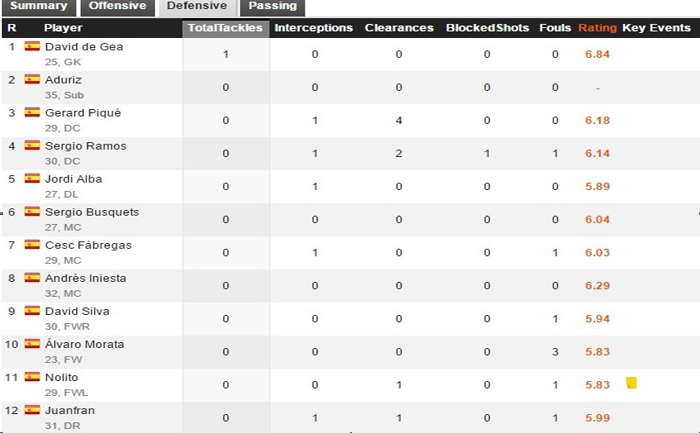Open Gerard Piqué player link
The width and height of the screenshot is (700, 433).
pos(83,113)
